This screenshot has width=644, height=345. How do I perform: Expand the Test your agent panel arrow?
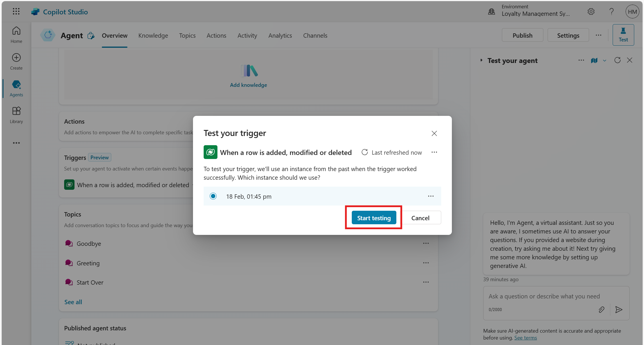pos(481,60)
